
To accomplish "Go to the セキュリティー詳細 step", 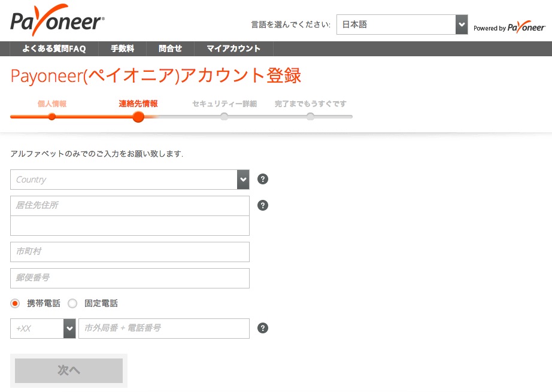I will point(225,104).
